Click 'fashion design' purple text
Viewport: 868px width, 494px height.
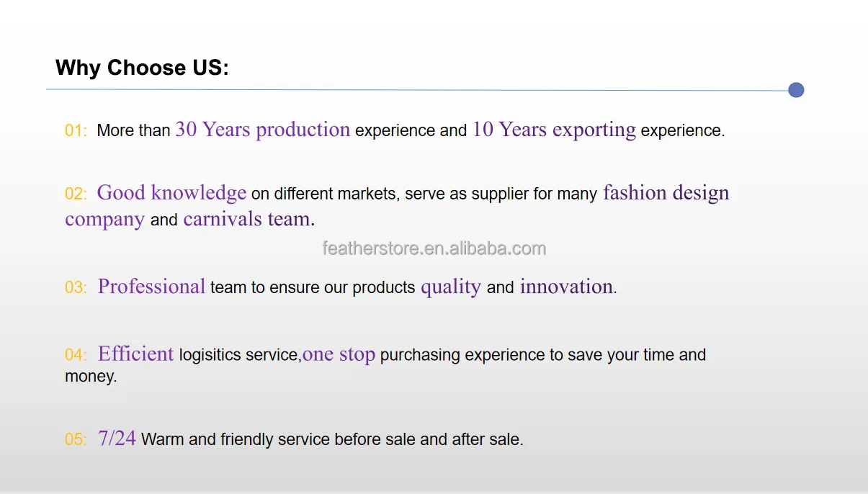666,193
